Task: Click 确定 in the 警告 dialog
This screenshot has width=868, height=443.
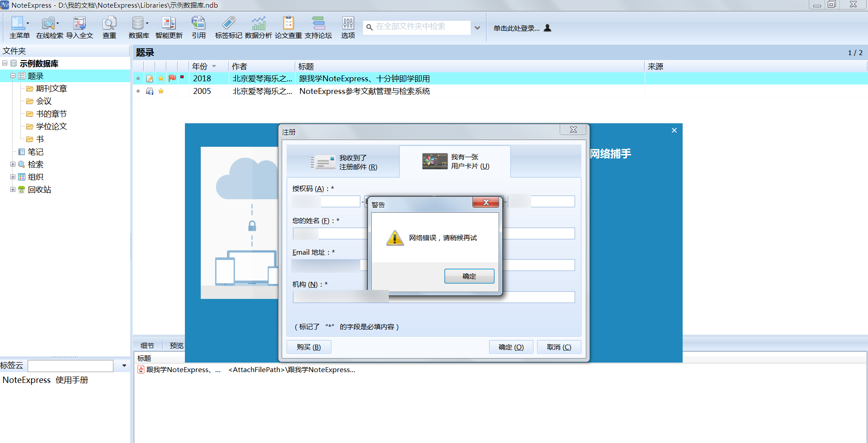Action: pos(469,276)
